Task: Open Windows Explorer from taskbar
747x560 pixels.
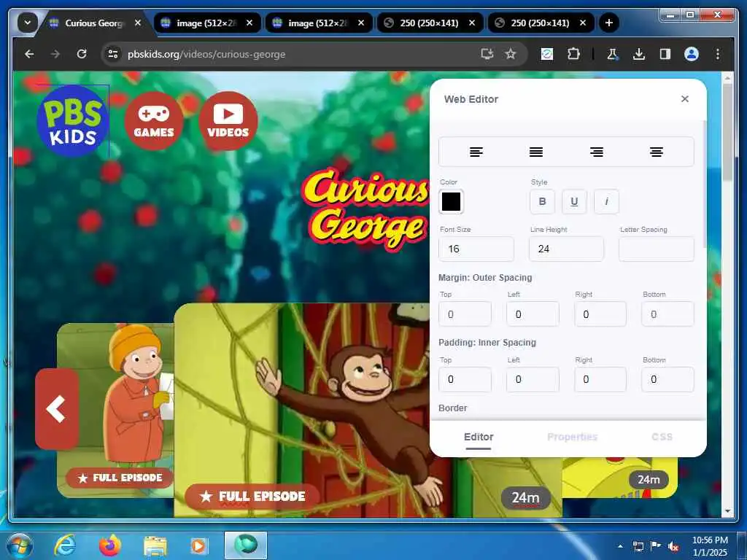Action: click(x=155, y=546)
